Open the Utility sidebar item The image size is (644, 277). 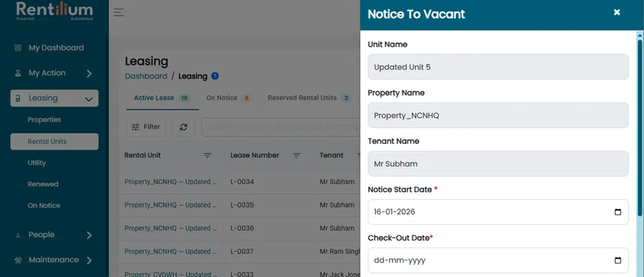coord(36,162)
